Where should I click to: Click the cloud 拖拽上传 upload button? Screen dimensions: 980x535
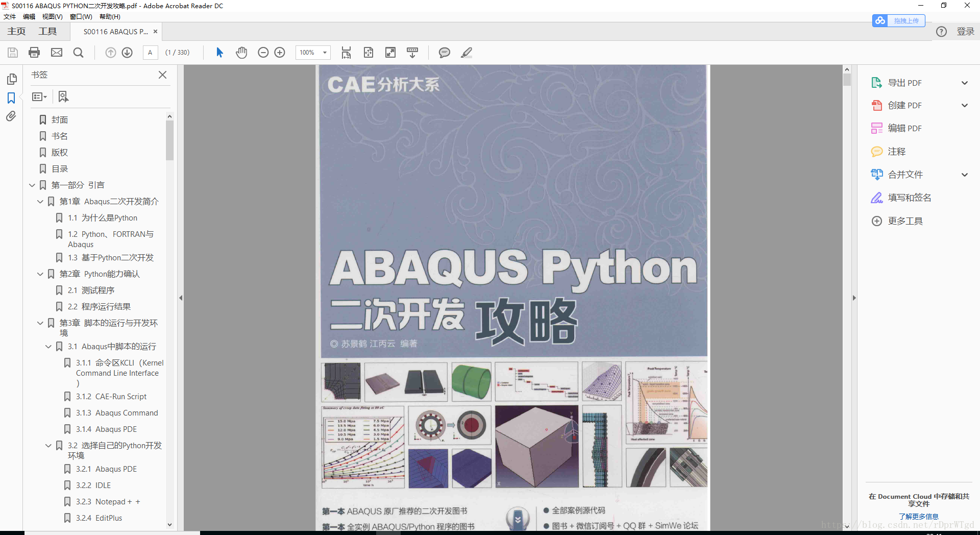[x=899, y=21]
